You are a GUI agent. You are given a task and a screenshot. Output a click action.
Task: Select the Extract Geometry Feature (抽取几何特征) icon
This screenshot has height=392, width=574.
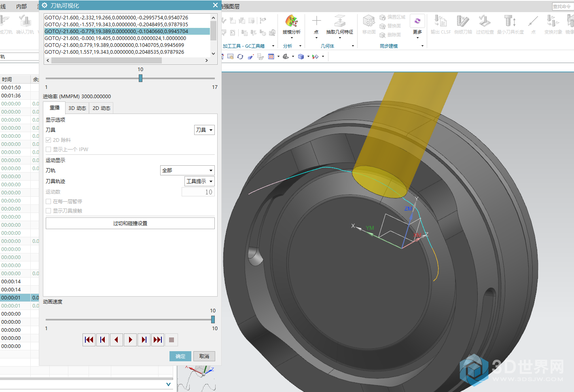pos(340,21)
